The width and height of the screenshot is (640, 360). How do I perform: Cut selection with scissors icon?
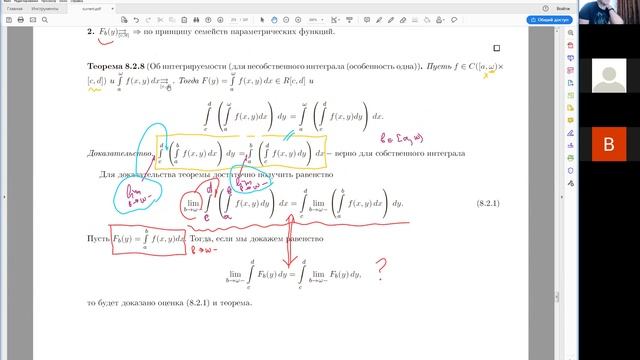click(x=160, y=20)
